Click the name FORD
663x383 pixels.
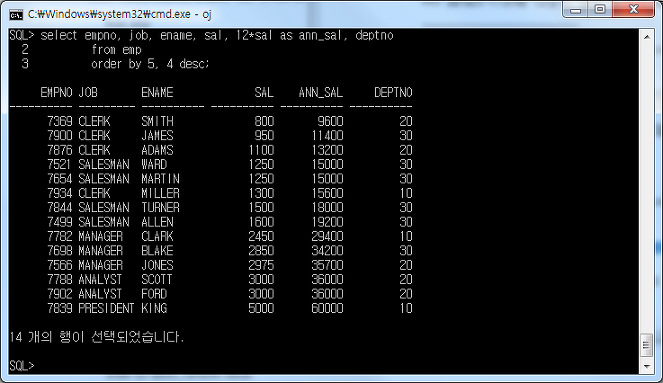(x=154, y=294)
